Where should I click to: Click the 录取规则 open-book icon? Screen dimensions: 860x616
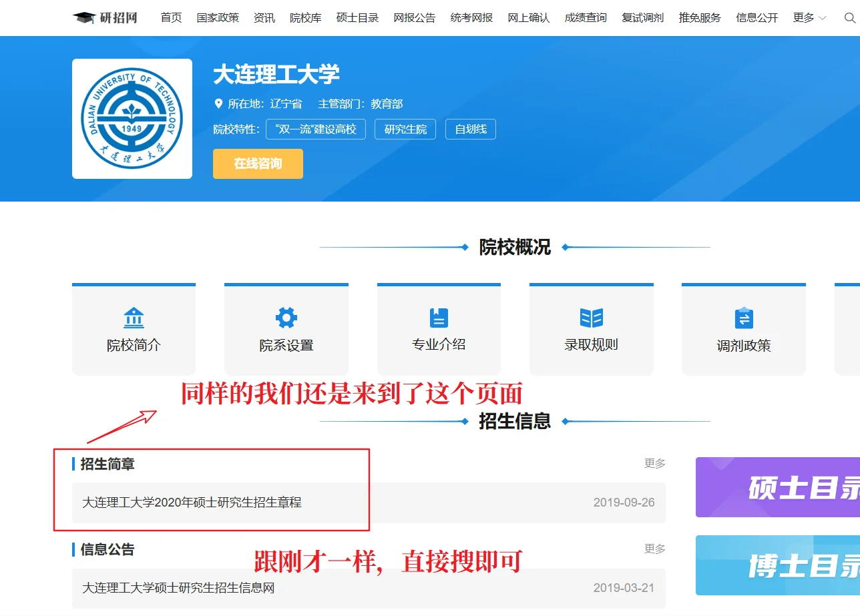[591, 319]
